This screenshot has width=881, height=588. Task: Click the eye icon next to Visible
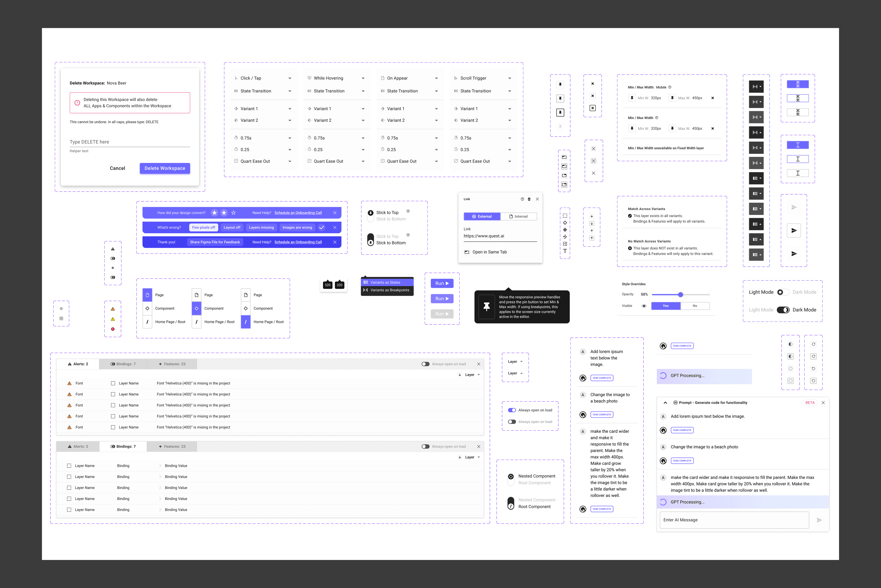(644, 306)
